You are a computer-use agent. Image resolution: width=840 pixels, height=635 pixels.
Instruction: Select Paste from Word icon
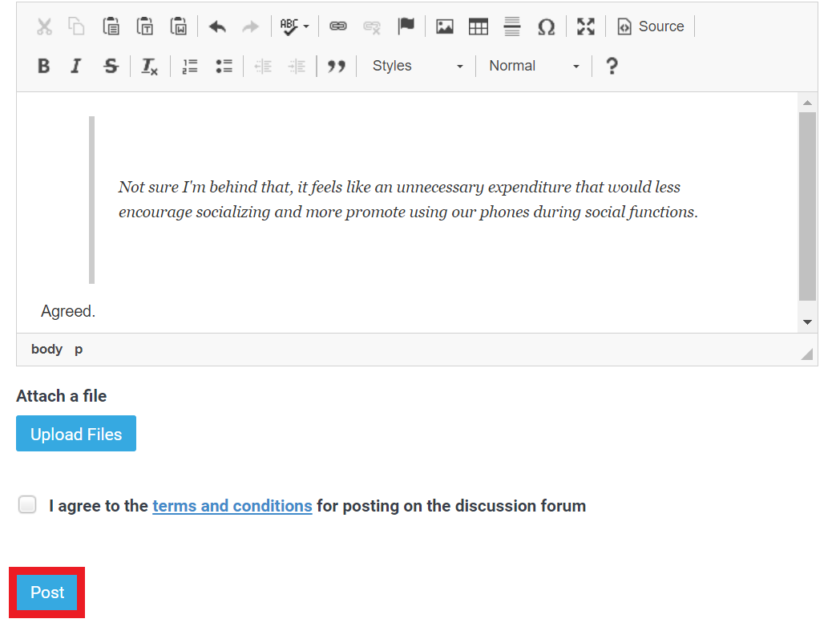tap(179, 26)
